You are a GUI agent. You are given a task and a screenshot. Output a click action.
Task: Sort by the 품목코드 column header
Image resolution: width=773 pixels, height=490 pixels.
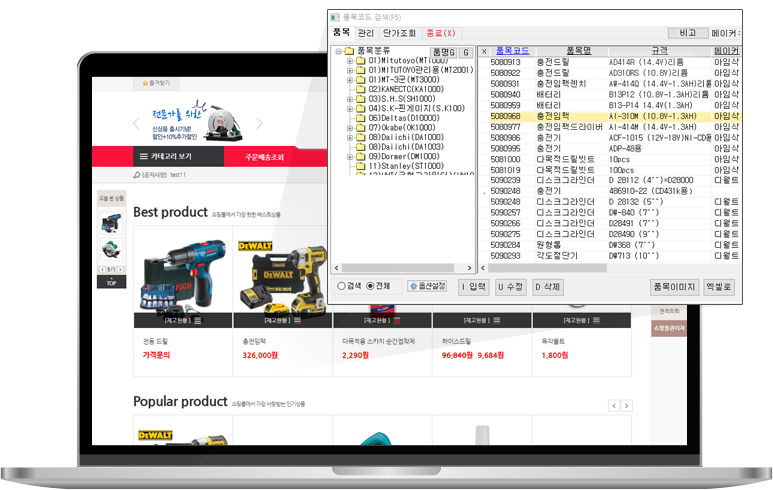tap(512, 51)
